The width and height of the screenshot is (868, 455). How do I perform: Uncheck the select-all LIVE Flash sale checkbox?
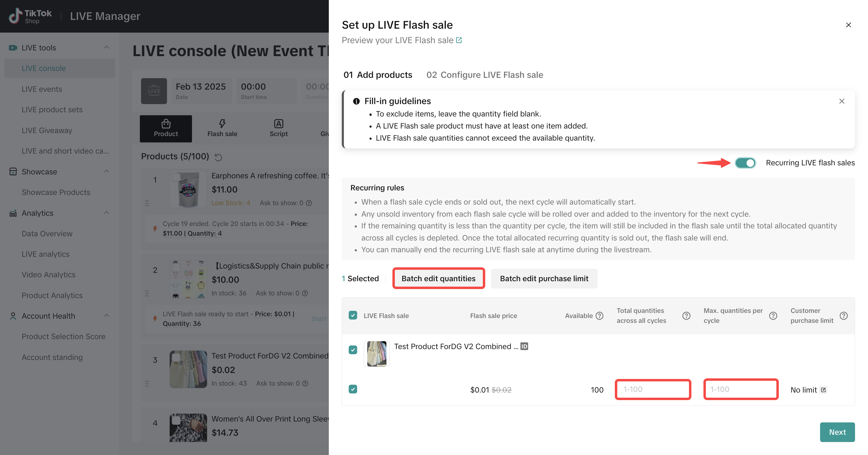pos(353,315)
